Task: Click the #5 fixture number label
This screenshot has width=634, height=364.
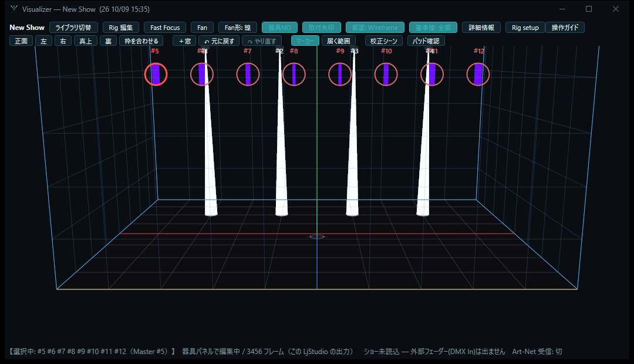Action: 155,51
